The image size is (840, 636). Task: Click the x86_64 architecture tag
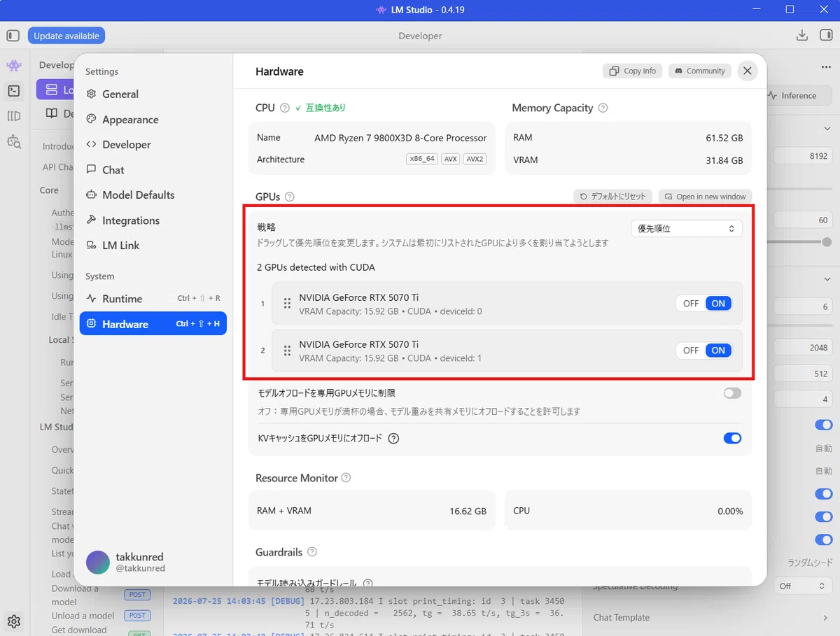point(422,160)
